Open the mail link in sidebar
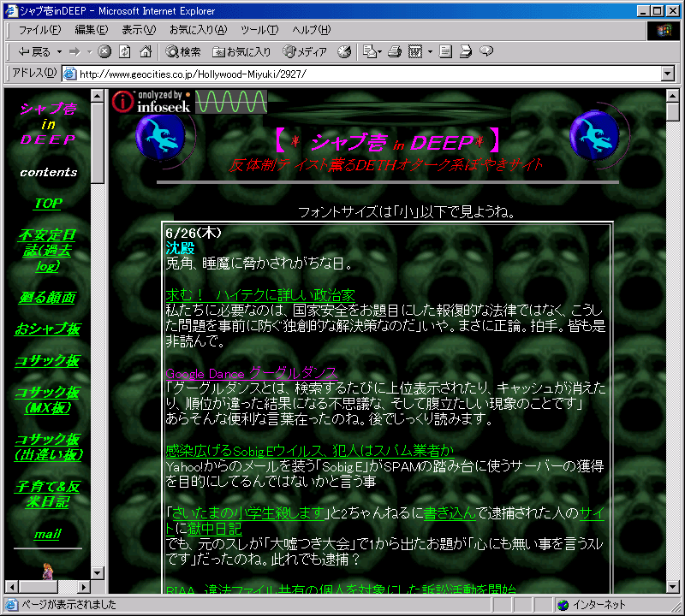685x616 pixels. 48,534
